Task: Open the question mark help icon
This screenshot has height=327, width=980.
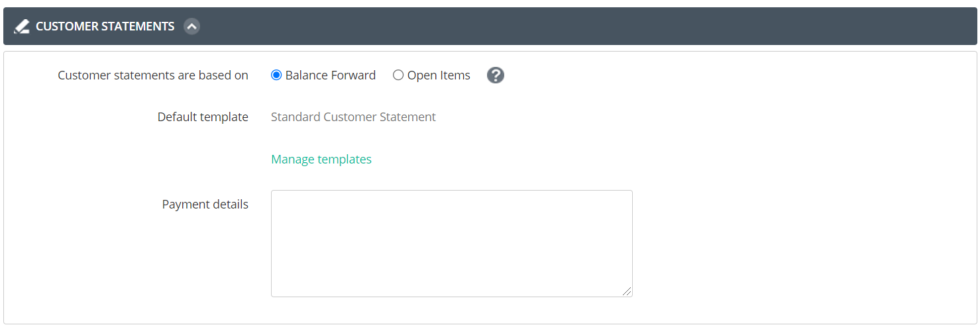Action: (x=496, y=75)
